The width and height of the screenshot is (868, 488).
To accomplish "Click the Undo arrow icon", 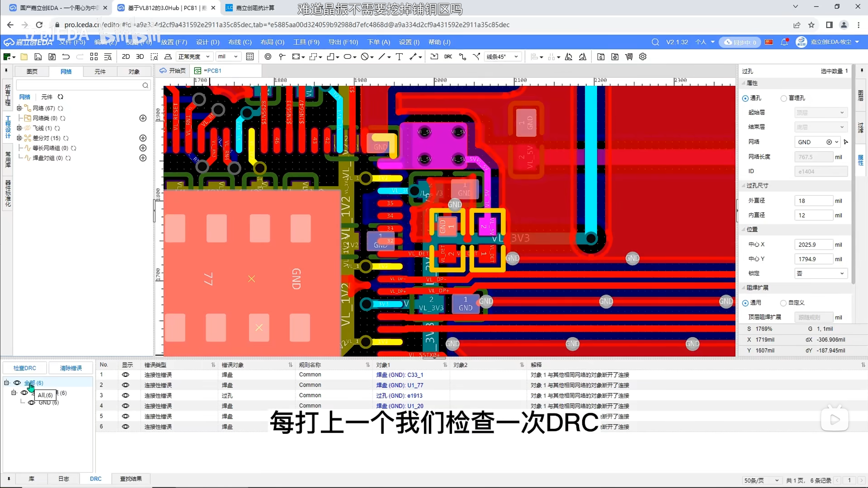I will point(66,57).
